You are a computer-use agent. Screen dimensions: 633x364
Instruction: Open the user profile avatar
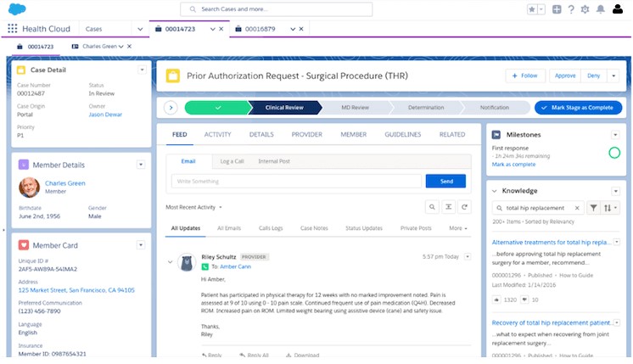point(618,8)
